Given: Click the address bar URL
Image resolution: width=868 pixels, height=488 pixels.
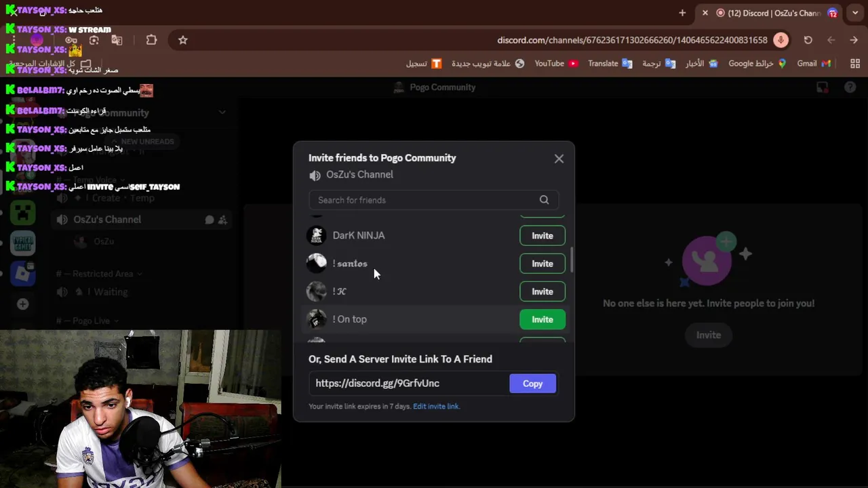Looking at the screenshot, I should coord(632,40).
